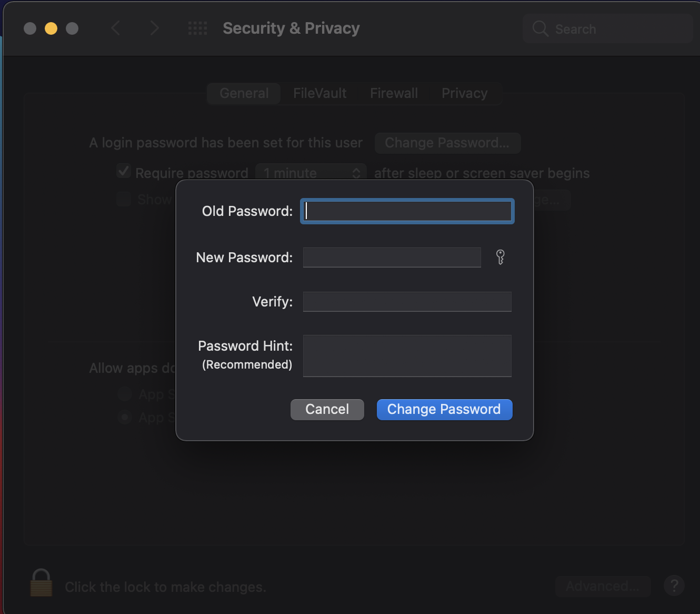Open the 1 minute delay dropdown
Image resolution: width=700 pixels, height=614 pixels.
[x=311, y=173]
